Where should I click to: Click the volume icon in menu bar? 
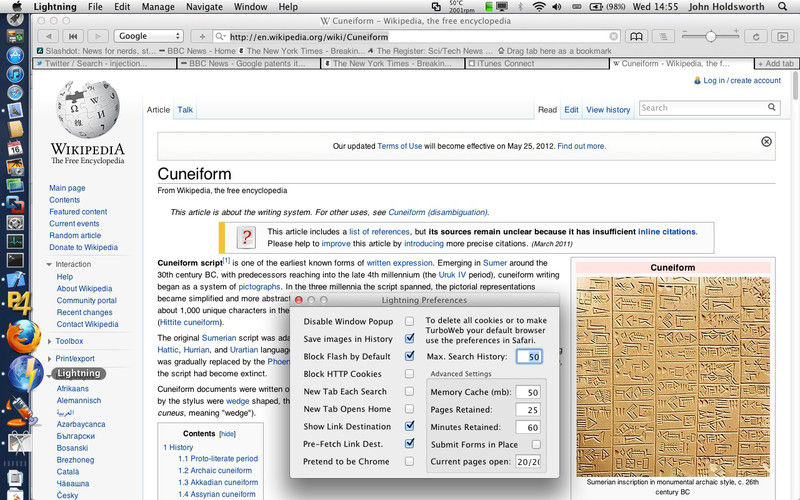tap(557, 7)
